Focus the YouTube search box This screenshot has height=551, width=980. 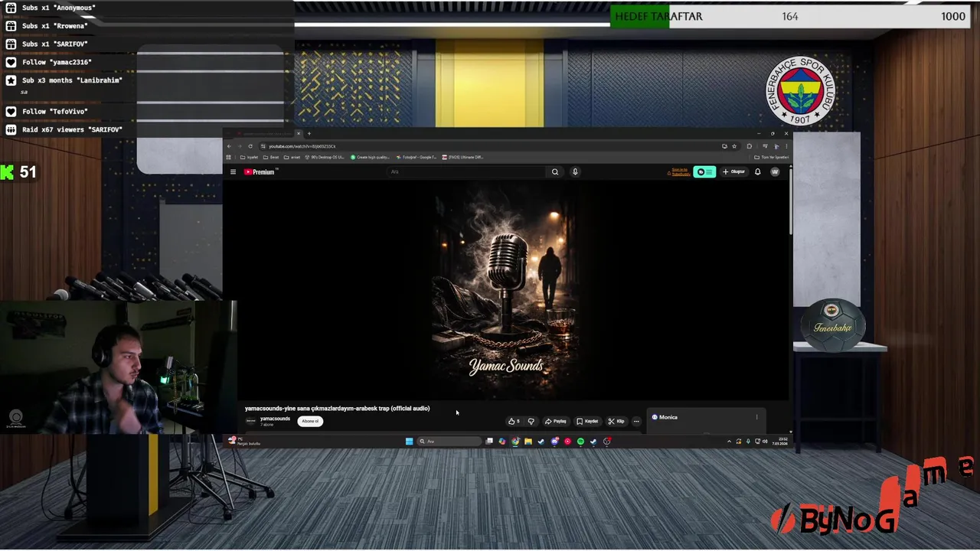pyautogui.click(x=466, y=171)
